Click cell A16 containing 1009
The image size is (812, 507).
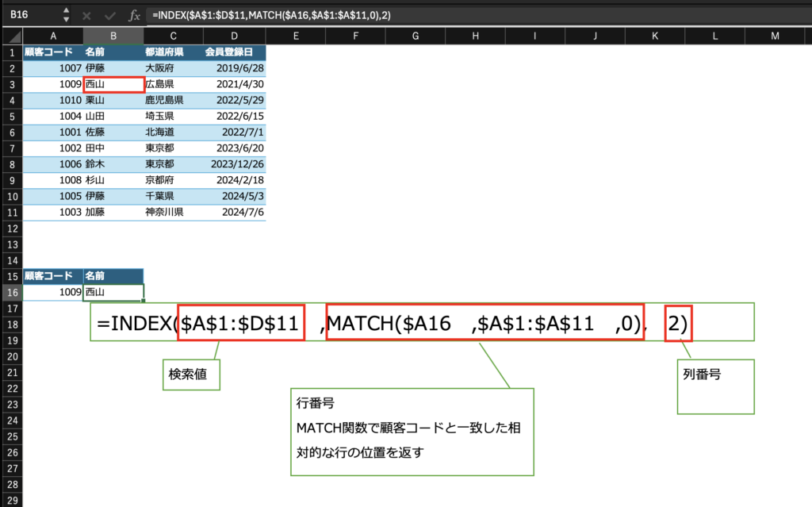[53, 292]
